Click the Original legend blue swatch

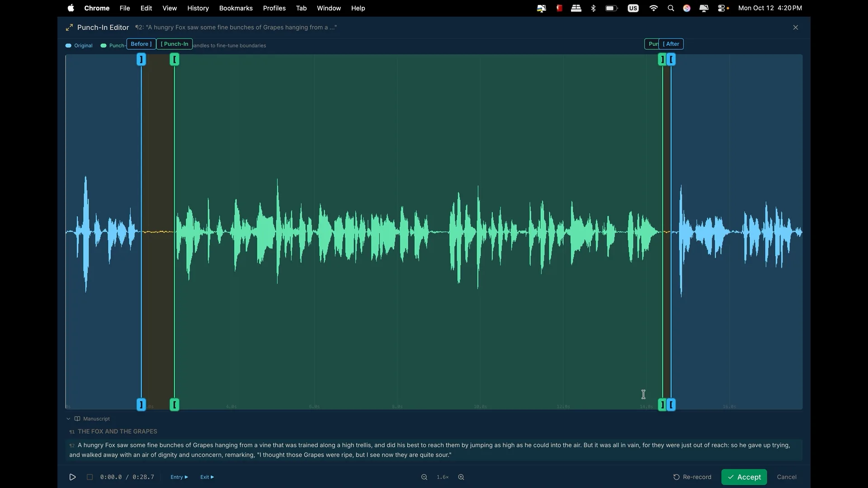[68, 46]
